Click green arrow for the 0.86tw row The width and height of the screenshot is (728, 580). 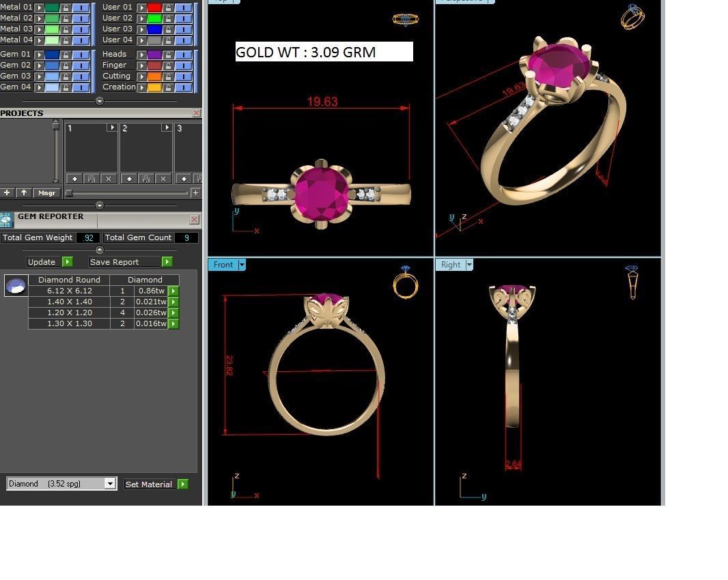pos(173,291)
